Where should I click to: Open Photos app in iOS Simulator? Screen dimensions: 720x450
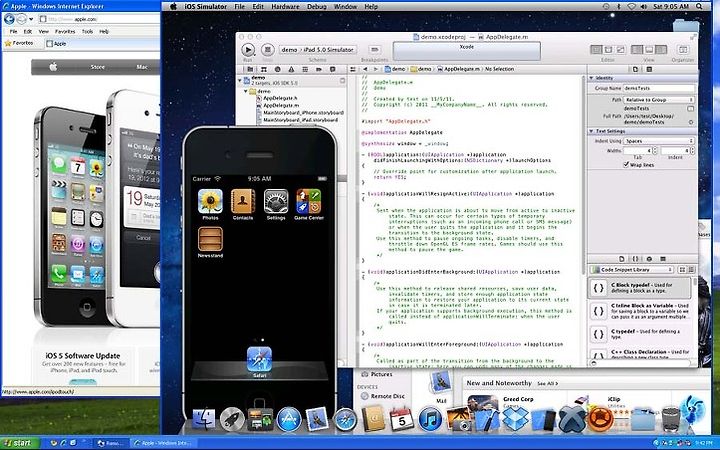click(210, 202)
